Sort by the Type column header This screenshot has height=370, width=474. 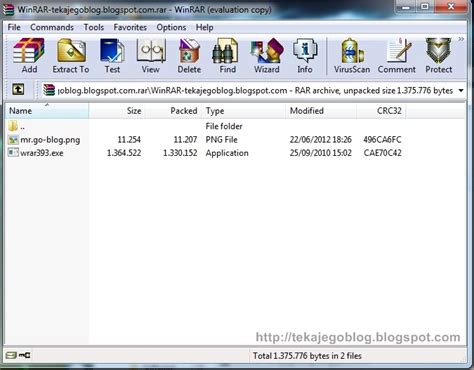[244, 111]
